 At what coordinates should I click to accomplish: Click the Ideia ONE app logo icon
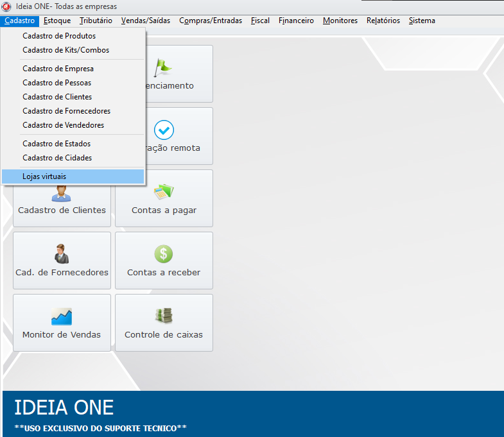tap(6, 6)
